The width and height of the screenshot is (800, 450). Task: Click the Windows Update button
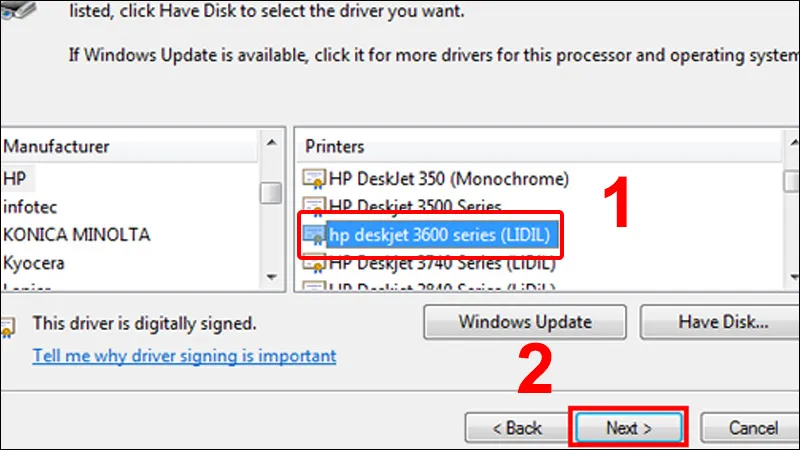point(525,323)
